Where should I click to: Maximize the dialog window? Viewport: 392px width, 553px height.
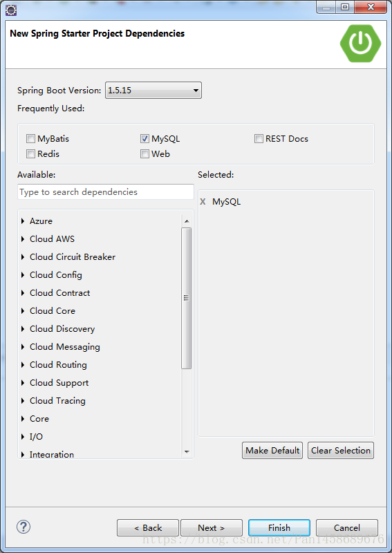click(x=345, y=7)
